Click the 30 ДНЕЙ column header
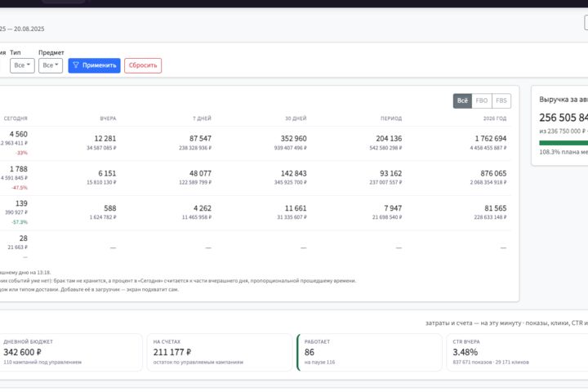588x392 pixels. tap(296, 118)
